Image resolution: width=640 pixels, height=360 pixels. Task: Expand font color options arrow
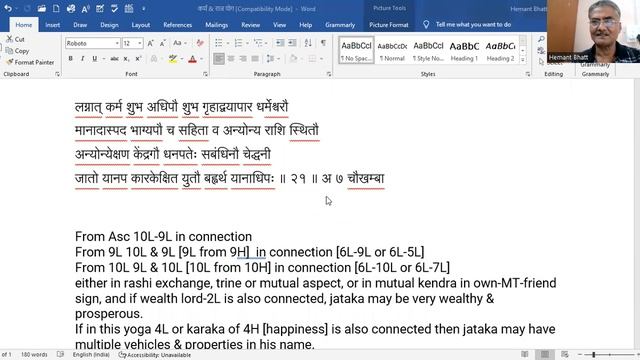coord(201,59)
